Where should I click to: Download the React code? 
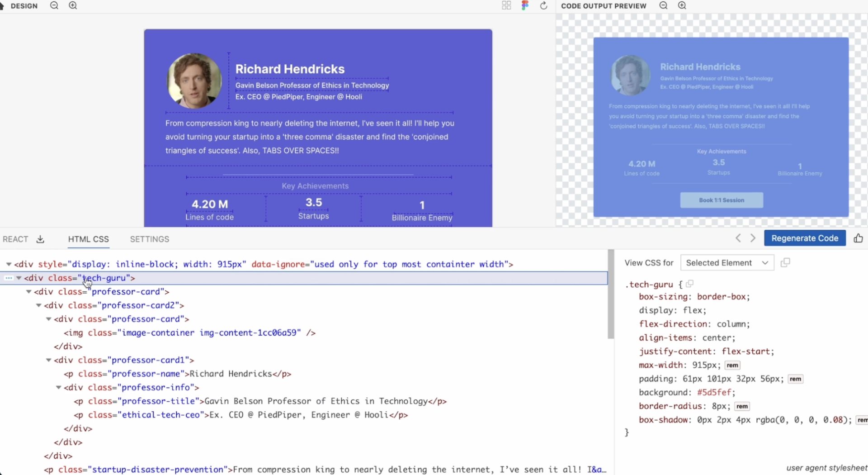[40, 239]
